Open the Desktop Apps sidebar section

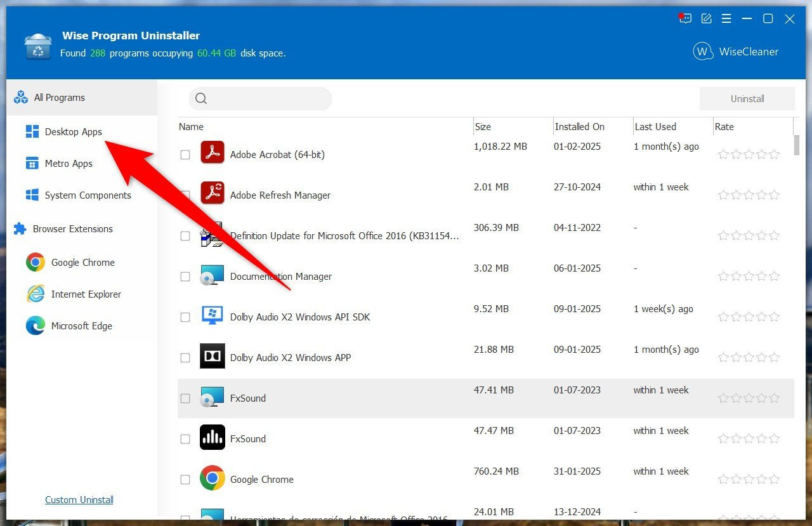[x=73, y=131]
